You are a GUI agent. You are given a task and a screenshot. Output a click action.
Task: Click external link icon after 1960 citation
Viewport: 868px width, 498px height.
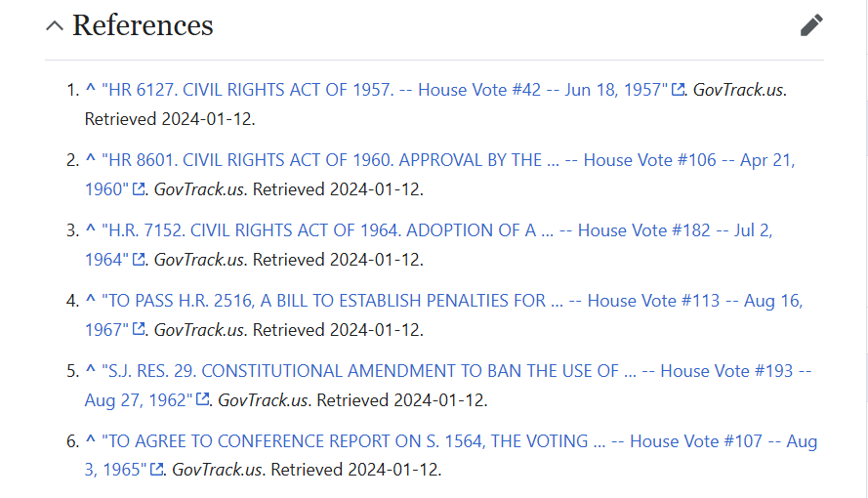click(139, 188)
